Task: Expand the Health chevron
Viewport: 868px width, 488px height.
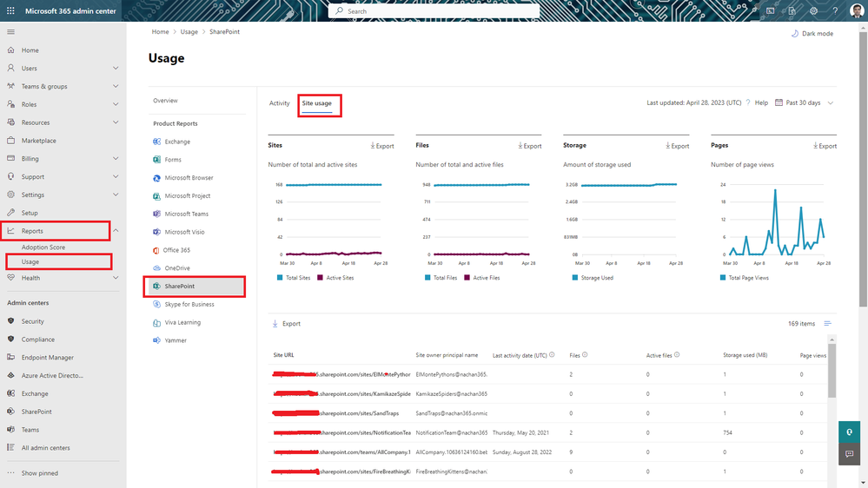Action: click(x=116, y=278)
